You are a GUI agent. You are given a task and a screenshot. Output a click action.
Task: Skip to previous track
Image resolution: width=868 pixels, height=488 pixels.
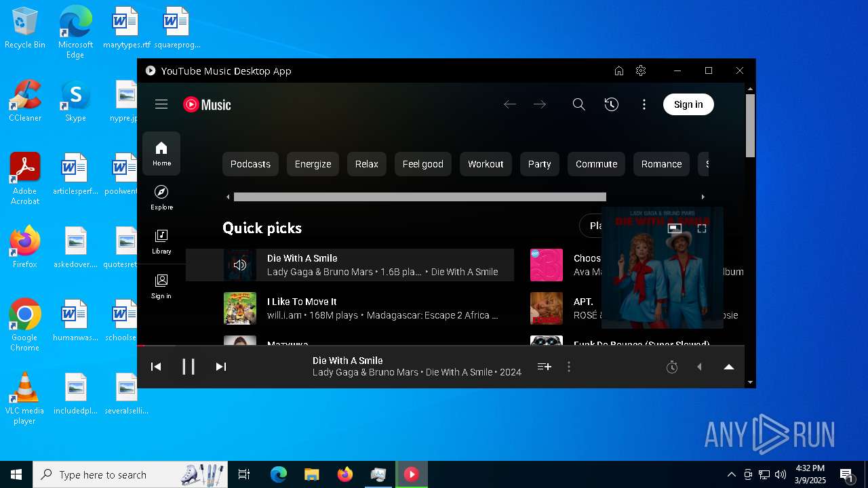(156, 367)
